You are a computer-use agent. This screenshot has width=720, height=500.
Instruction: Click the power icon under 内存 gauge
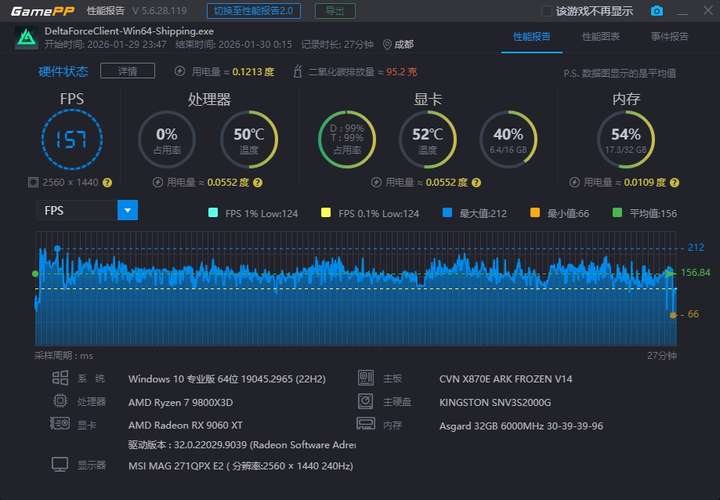click(574, 182)
